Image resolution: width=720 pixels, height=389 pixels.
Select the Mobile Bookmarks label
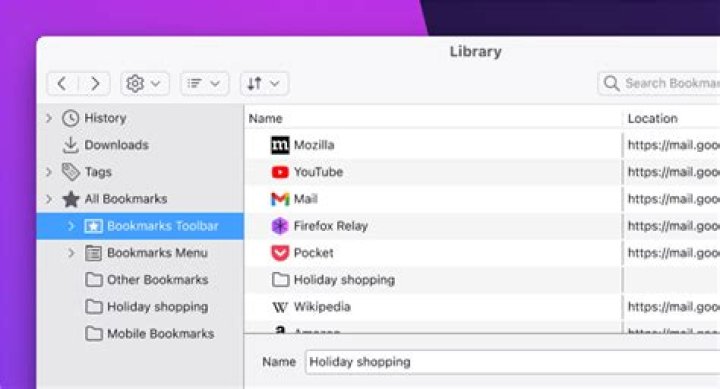coord(161,333)
